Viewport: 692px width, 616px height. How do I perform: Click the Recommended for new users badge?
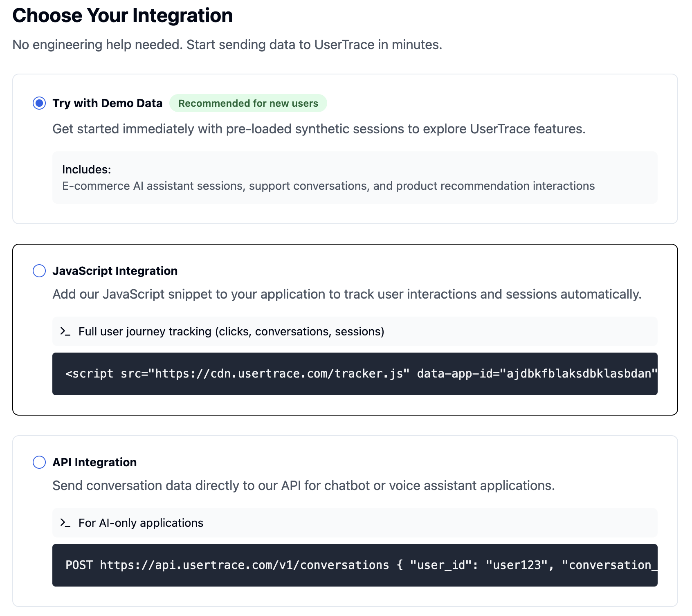tap(248, 103)
